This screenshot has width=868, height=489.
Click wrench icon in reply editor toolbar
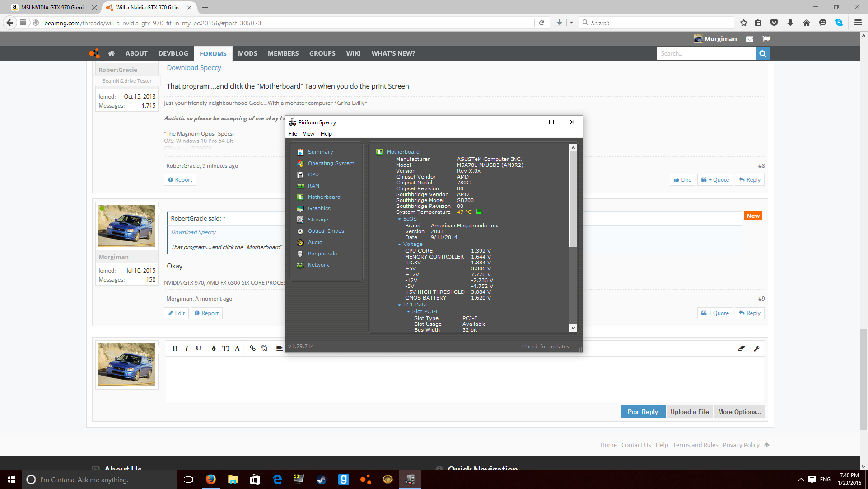(757, 348)
